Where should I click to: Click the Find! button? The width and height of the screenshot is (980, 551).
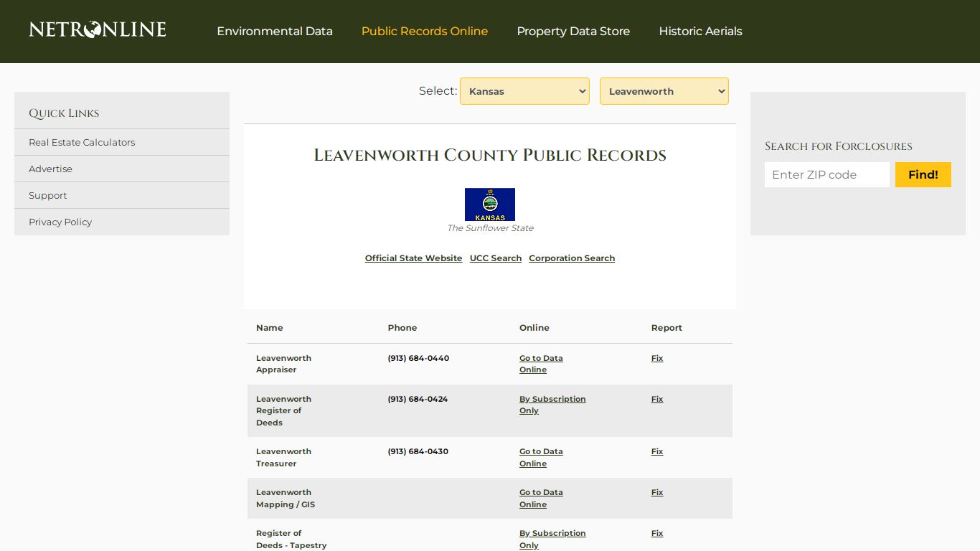click(923, 174)
